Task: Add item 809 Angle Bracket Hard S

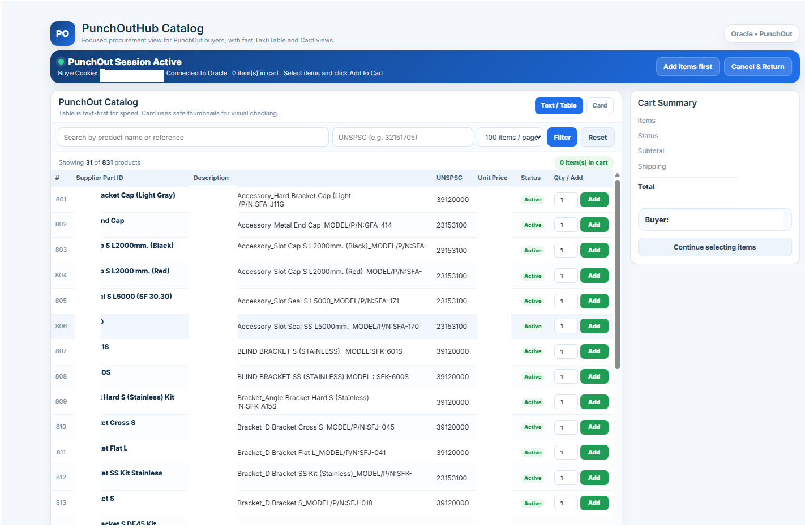Action: 594,402
